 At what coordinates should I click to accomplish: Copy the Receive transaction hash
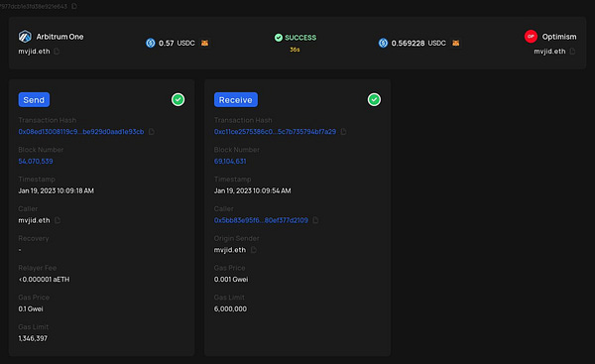pyautogui.click(x=343, y=132)
